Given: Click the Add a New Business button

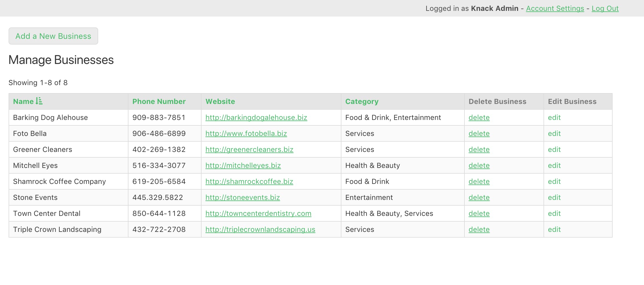Looking at the screenshot, I should (x=53, y=36).
